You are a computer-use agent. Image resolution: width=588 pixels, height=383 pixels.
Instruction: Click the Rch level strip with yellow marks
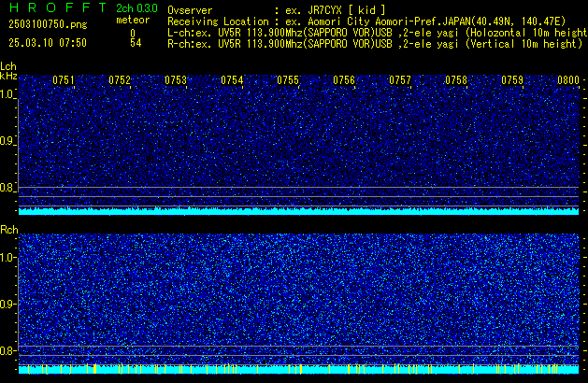tap(299, 369)
